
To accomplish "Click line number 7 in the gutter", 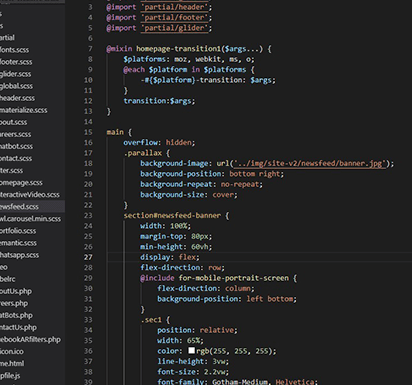I will pyautogui.click(x=90, y=49).
